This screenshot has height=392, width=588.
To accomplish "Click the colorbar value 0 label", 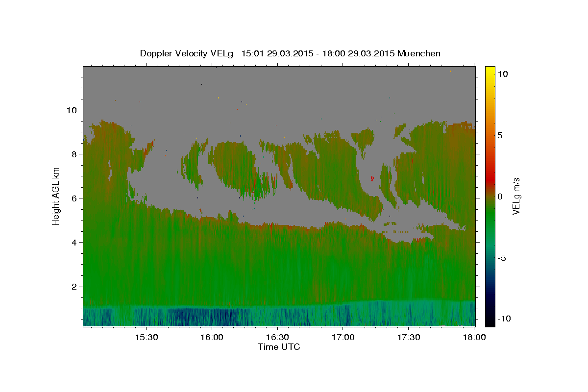I will point(500,196).
